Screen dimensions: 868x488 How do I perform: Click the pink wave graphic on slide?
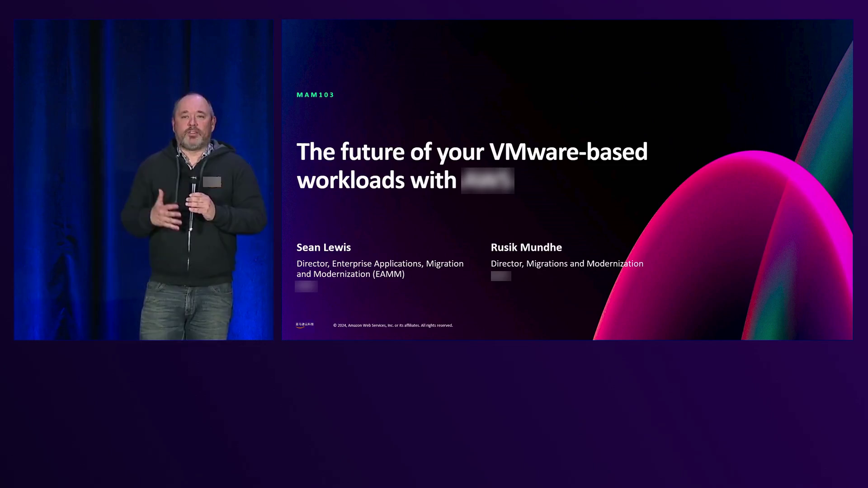(723, 246)
